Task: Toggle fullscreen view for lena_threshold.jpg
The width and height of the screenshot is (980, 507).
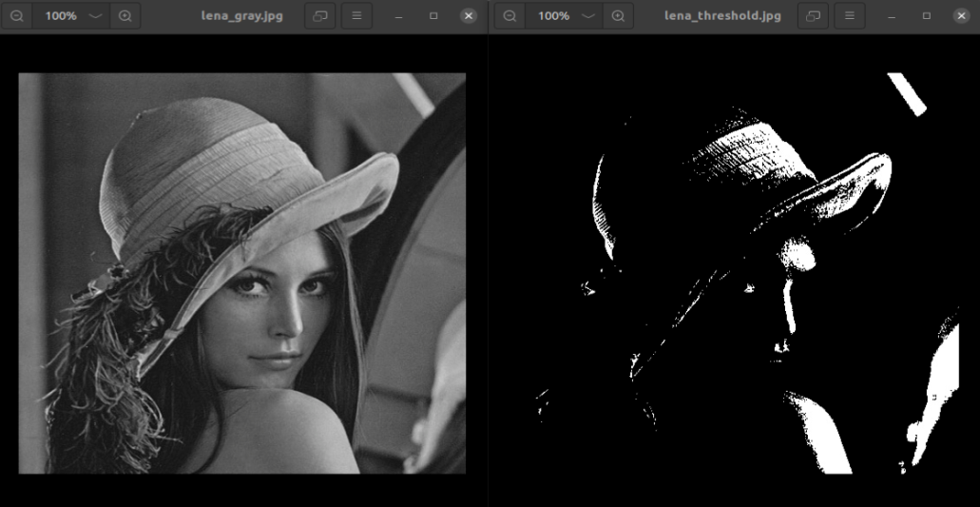Action: coord(814,16)
